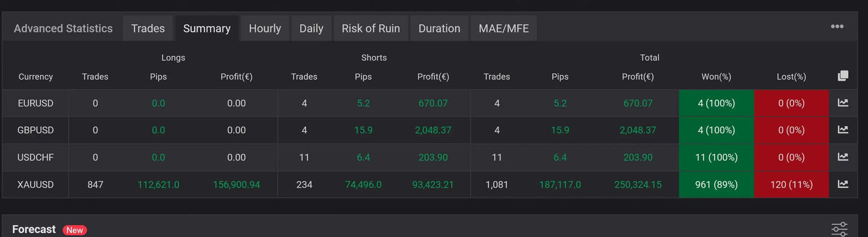Click the Currency column header
868x237 pixels.
pyautogui.click(x=35, y=76)
